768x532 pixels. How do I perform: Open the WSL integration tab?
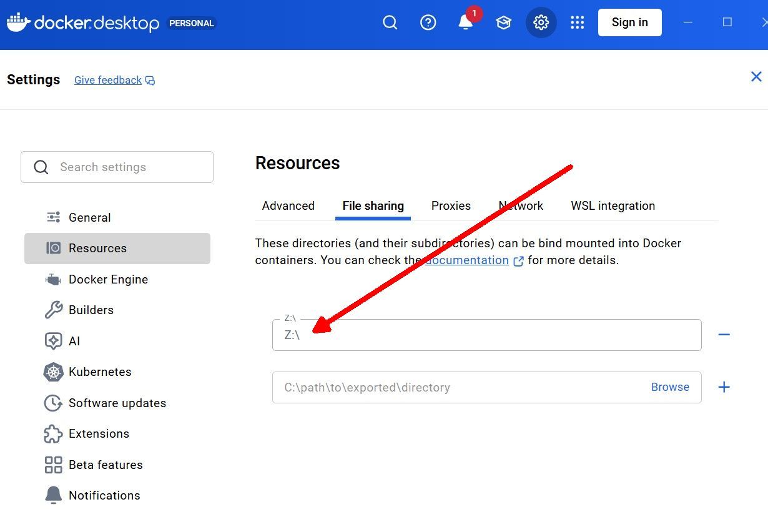coord(613,206)
